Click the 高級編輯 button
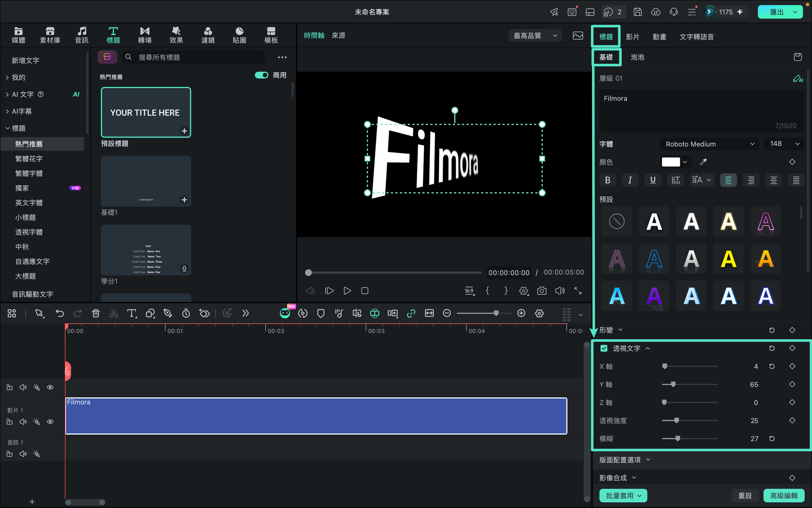This screenshot has width=812, height=508. pyautogui.click(x=784, y=496)
